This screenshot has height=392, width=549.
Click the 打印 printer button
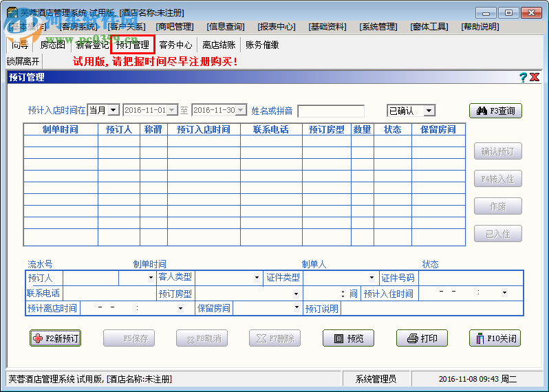(x=422, y=338)
